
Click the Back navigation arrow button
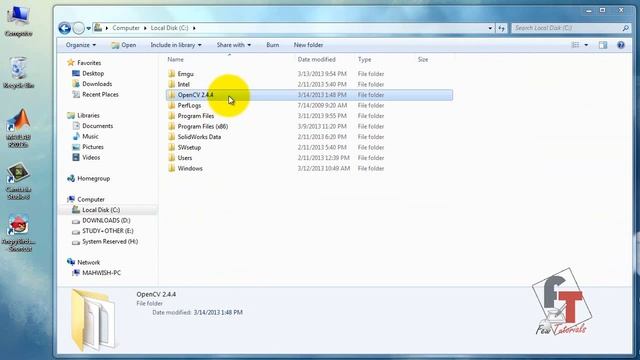tap(64, 28)
